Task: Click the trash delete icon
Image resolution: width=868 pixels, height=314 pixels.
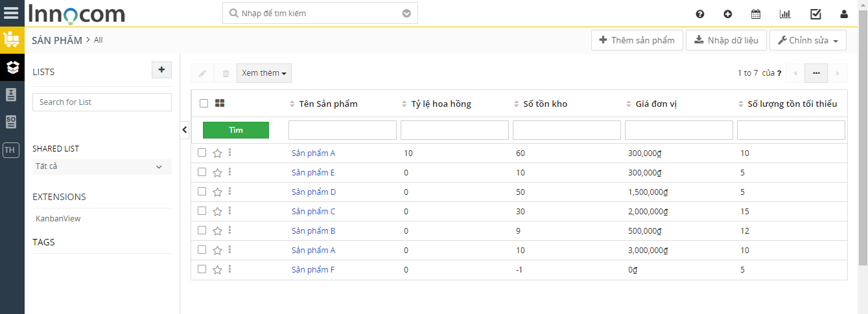Action: (226, 73)
